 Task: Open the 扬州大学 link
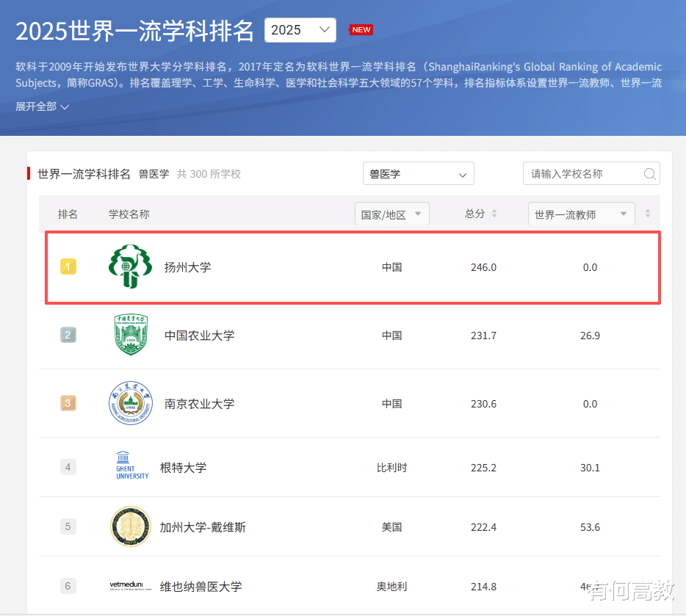coord(187,267)
